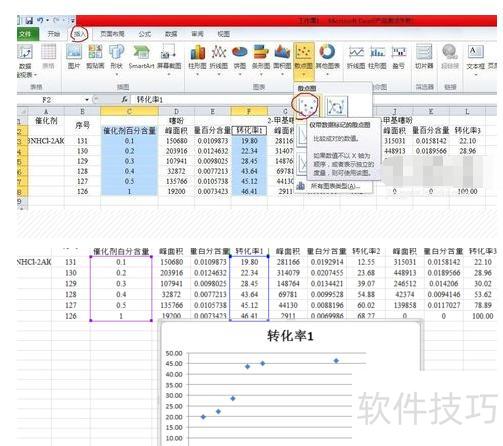The width and height of the screenshot is (503, 446).
Task: Select scatter with only markers thumbnail
Action: point(307,106)
